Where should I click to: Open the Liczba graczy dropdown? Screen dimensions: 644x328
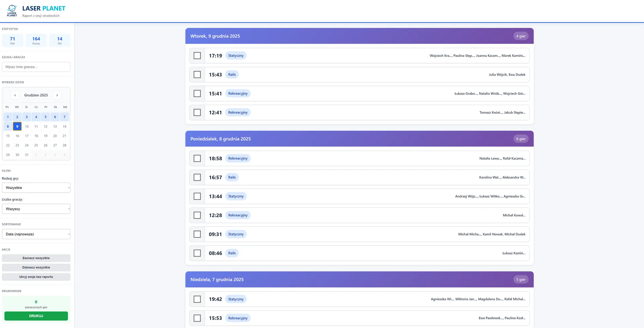click(36, 209)
